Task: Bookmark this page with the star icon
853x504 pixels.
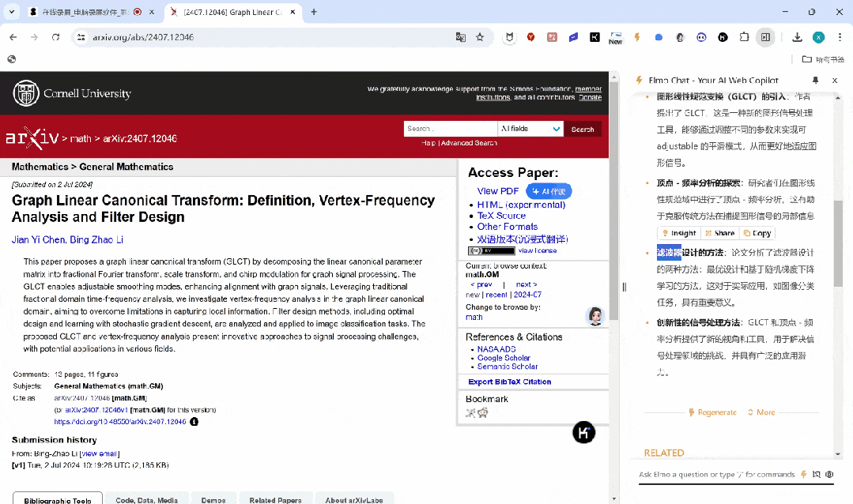Action: (480, 37)
